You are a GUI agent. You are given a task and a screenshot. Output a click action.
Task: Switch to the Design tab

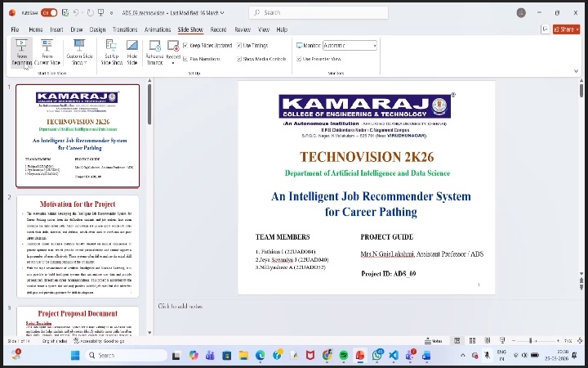tap(97, 29)
